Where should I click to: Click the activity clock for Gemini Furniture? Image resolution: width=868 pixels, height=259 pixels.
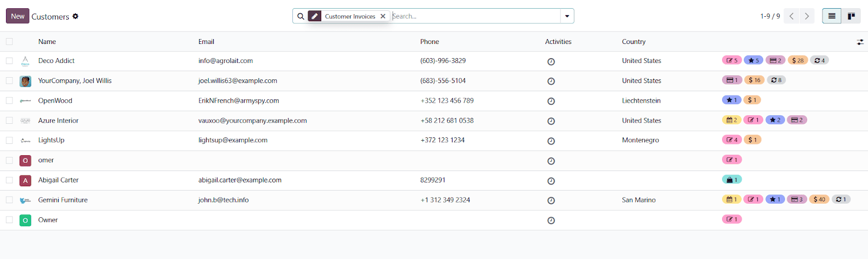(551, 200)
